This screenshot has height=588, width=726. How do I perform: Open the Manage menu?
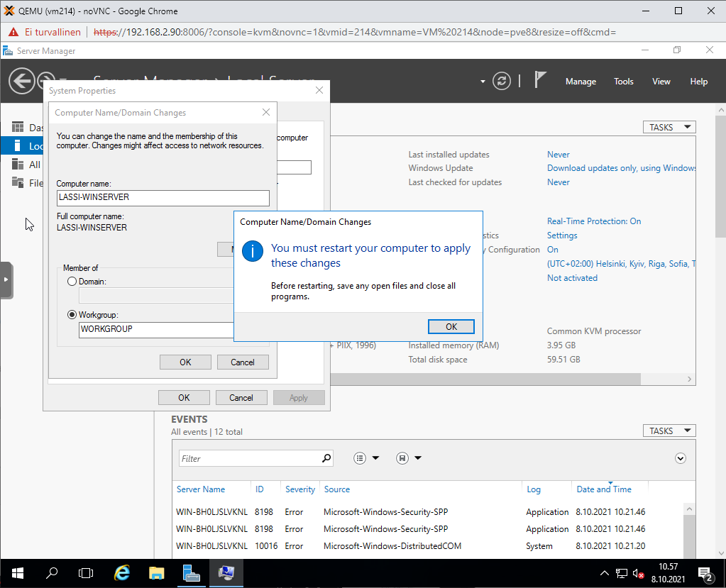(x=581, y=82)
